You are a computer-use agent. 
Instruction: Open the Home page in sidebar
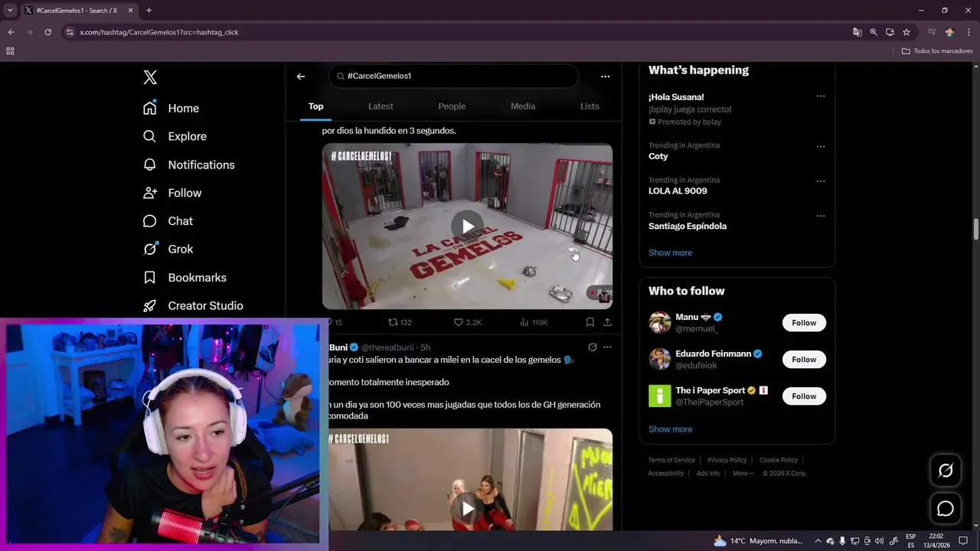[171, 108]
